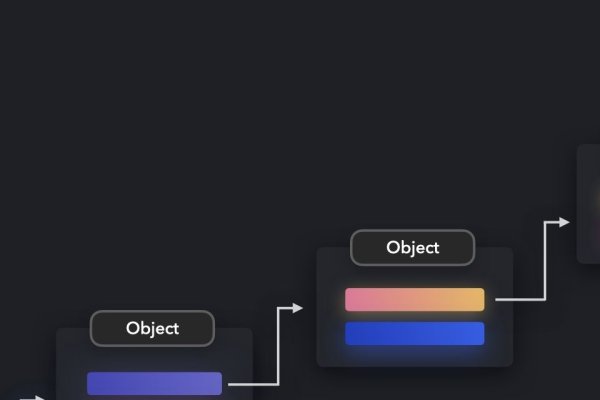Select the pink-to-orange gradient bar
Image resolution: width=600 pixels, height=400 pixels.
click(x=414, y=299)
